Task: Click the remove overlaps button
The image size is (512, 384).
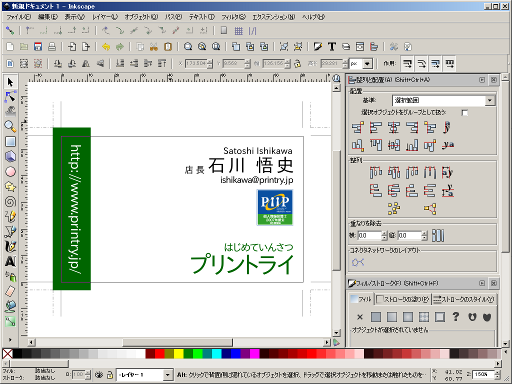Action: (x=438, y=235)
